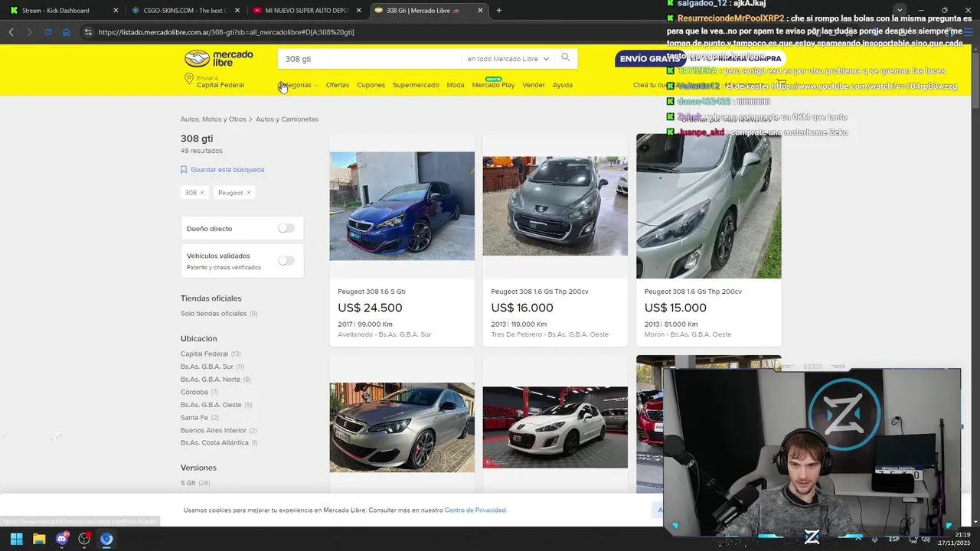
Task: Open Cupones in the navigation menu
Action: pos(371,85)
